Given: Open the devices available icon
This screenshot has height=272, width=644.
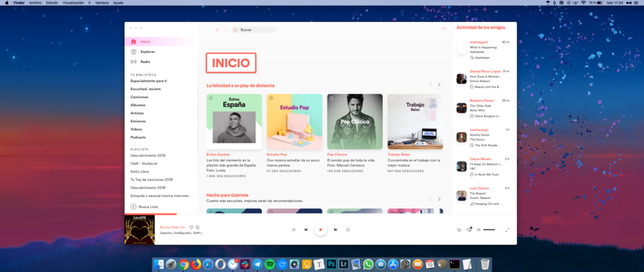Looking at the screenshot, I should click(x=469, y=230).
